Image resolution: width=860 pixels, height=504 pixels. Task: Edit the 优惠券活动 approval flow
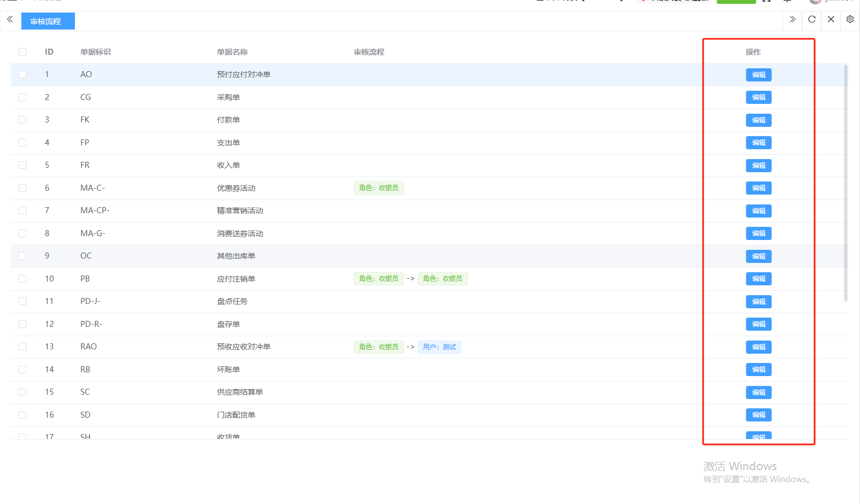pos(758,188)
